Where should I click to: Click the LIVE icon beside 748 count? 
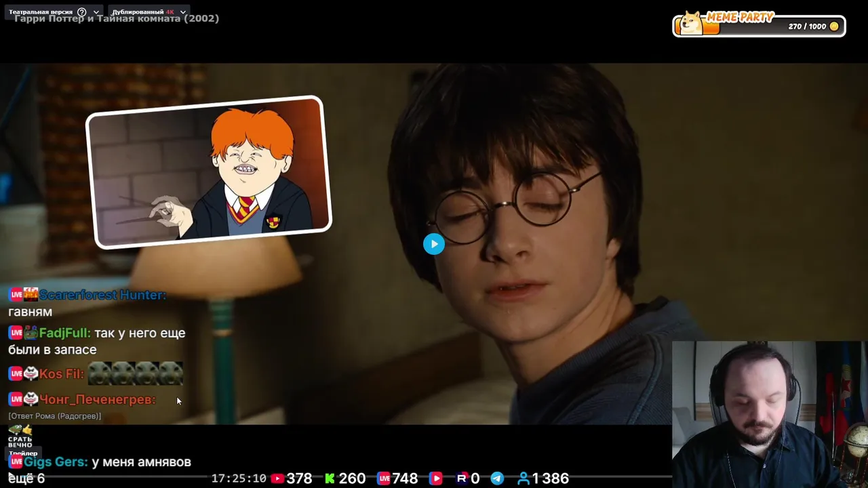(384, 479)
